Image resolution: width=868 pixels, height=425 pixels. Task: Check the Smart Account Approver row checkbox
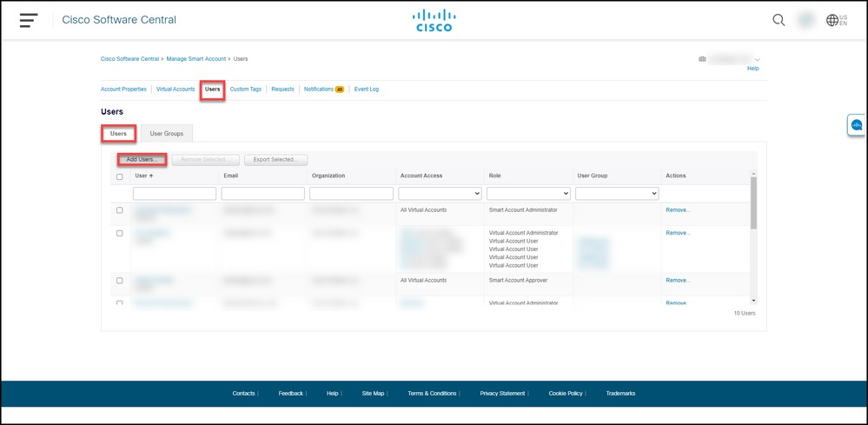point(120,281)
